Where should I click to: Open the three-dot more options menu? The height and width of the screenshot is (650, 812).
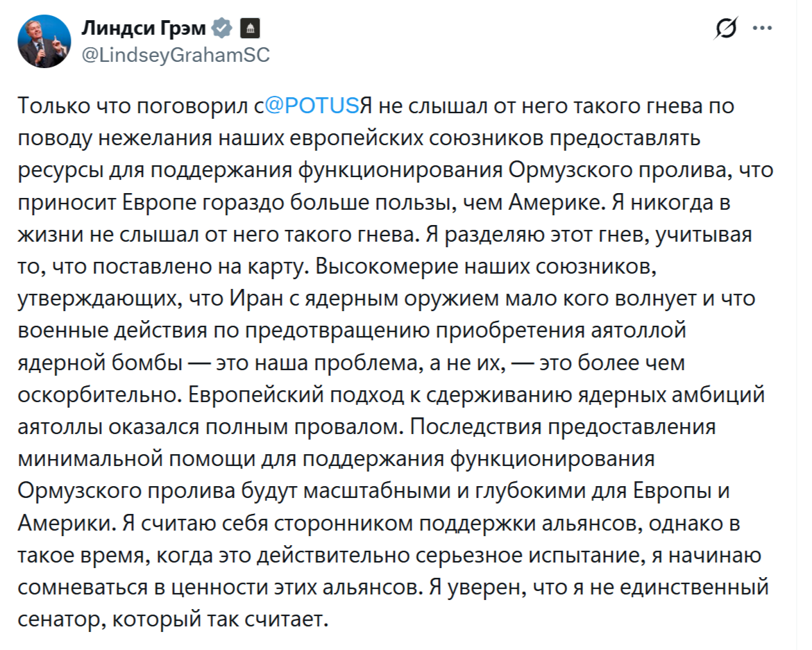coord(763,30)
